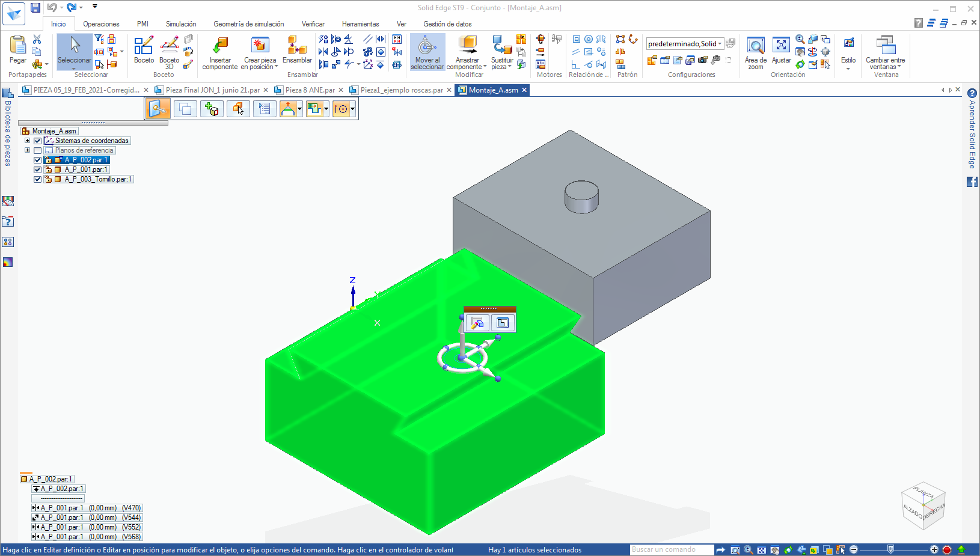Expand the Planos de referencia node
The image size is (980, 556).
[27, 150]
